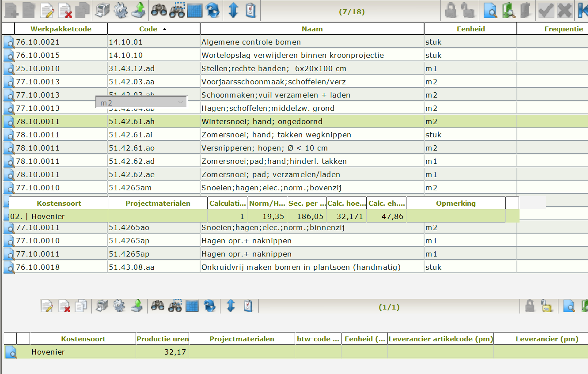Click the '02. | Hovenier' kostensoort cell
This screenshot has width=588, height=374.
tap(59, 216)
